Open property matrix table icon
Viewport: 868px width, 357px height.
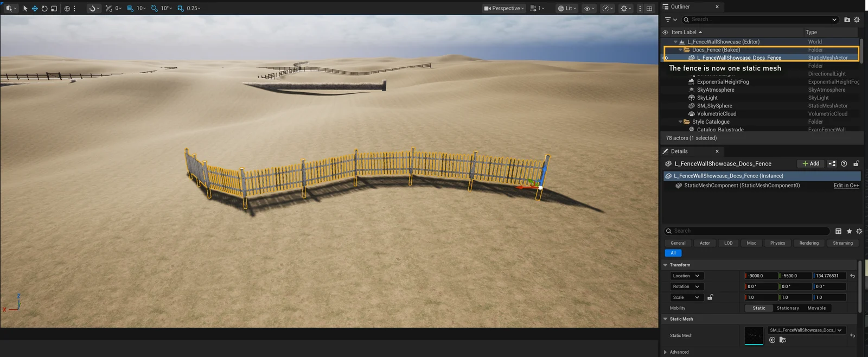pyautogui.click(x=838, y=231)
